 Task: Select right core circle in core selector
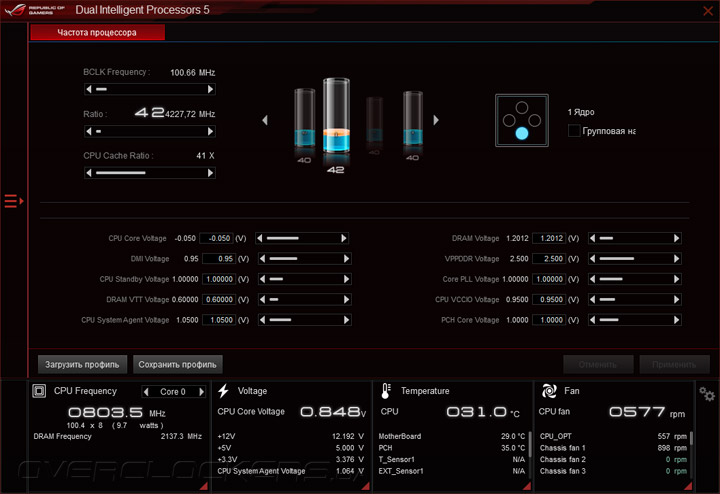click(x=534, y=120)
